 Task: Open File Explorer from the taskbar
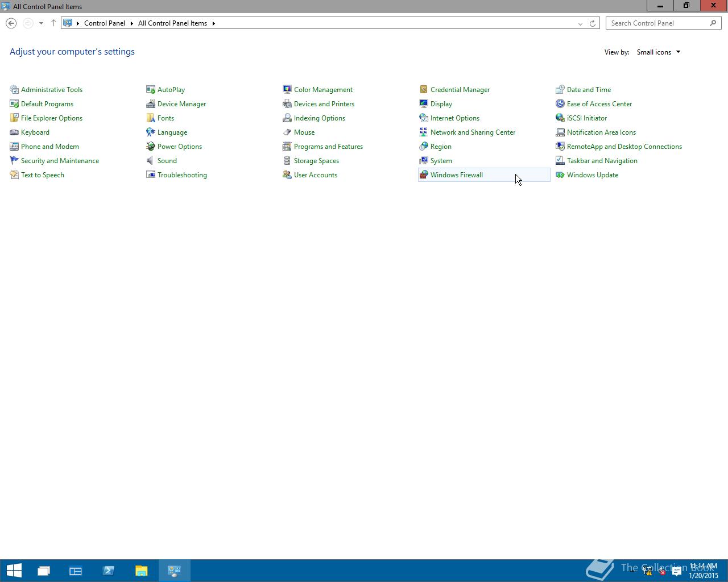142,571
